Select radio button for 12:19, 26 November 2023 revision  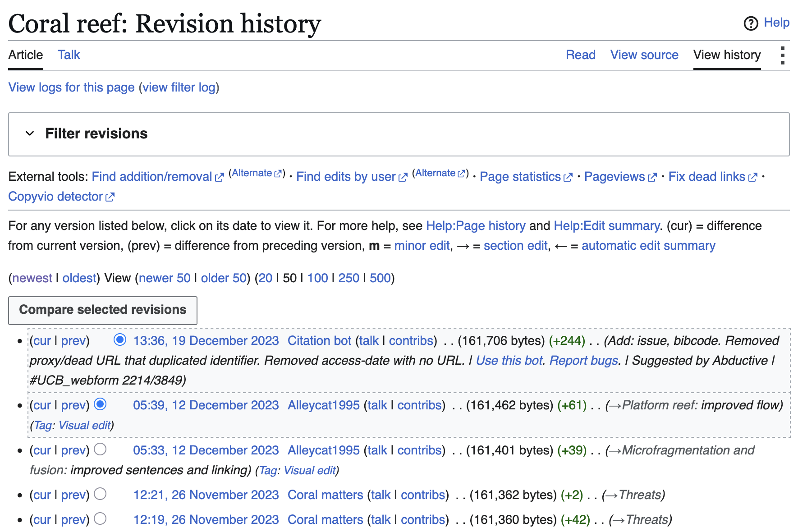click(100, 519)
